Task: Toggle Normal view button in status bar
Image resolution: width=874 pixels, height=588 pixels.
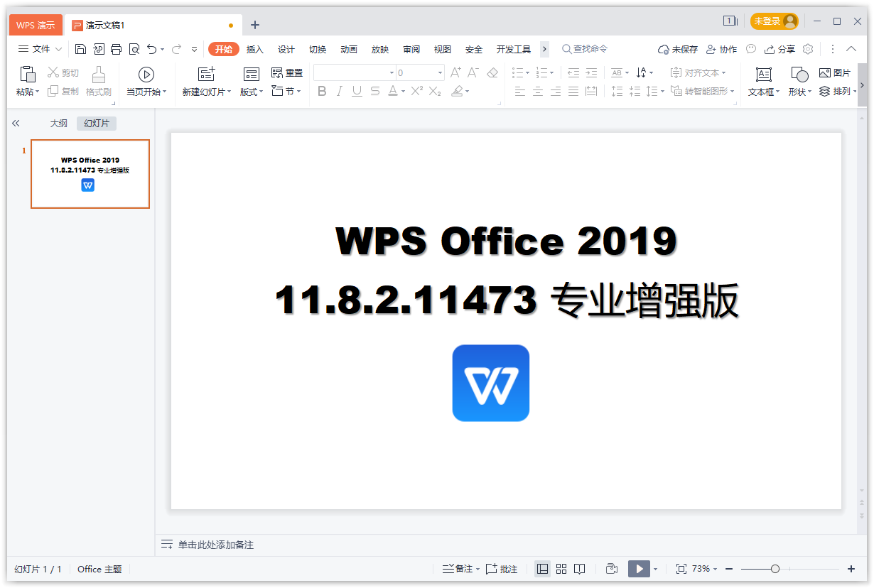Action: pos(543,569)
